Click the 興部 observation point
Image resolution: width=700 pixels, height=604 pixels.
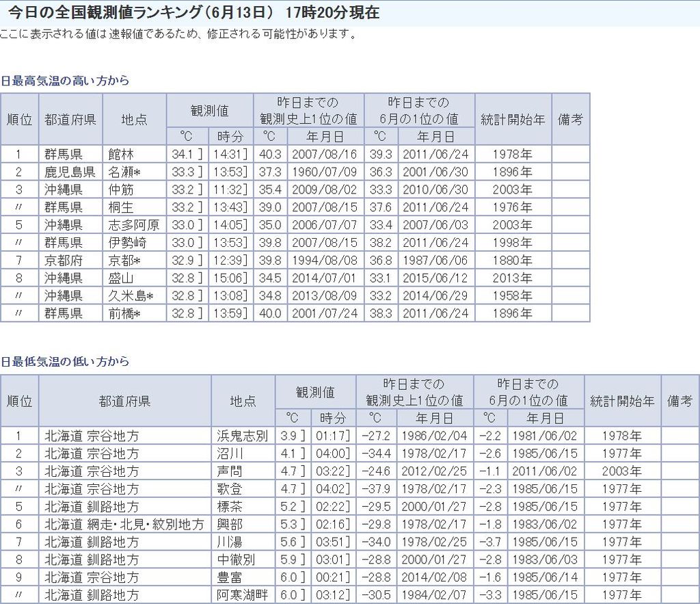point(229,525)
